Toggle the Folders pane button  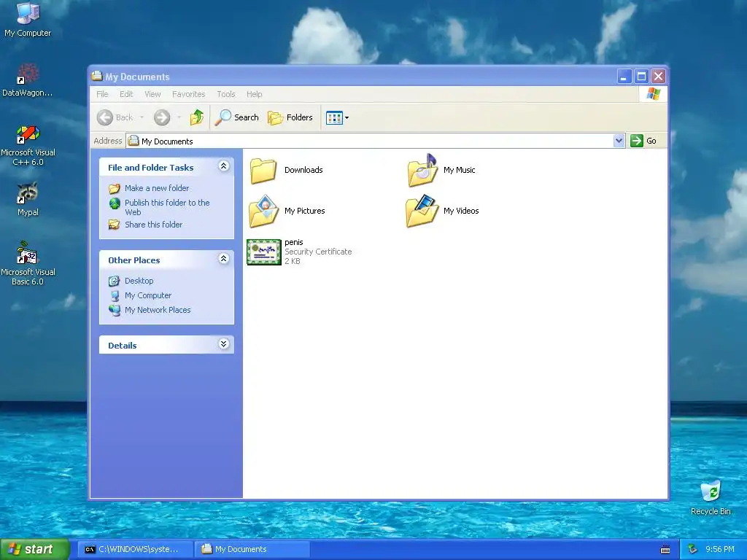[290, 117]
